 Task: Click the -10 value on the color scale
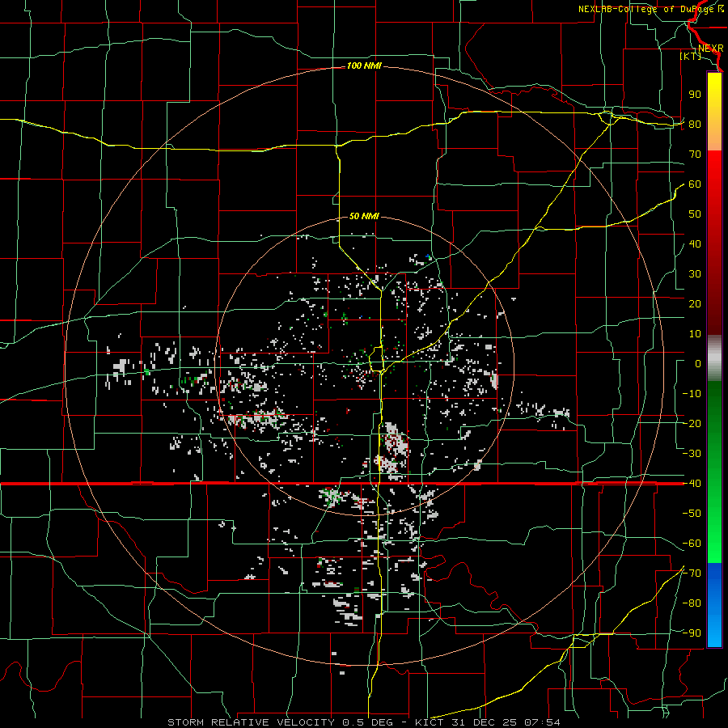[x=692, y=394]
